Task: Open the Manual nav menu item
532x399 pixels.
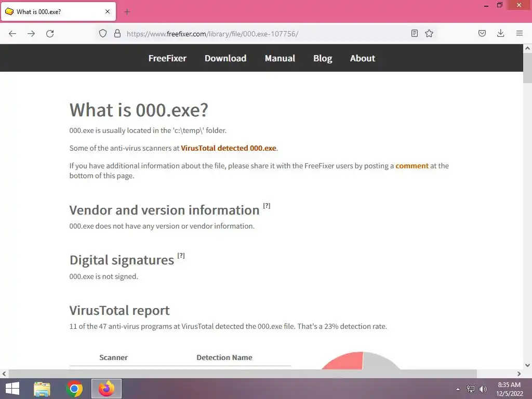Action: 280,58
